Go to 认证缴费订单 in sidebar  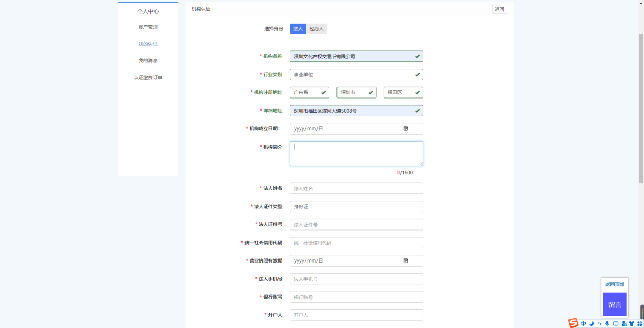[x=148, y=78]
